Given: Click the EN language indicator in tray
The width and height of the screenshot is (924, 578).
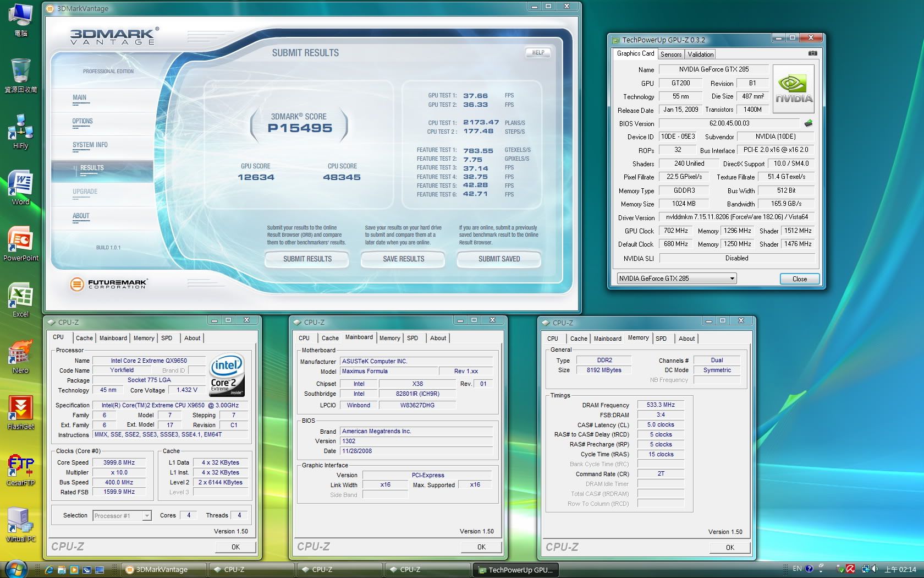Looking at the screenshot, I should coord(797,569).
